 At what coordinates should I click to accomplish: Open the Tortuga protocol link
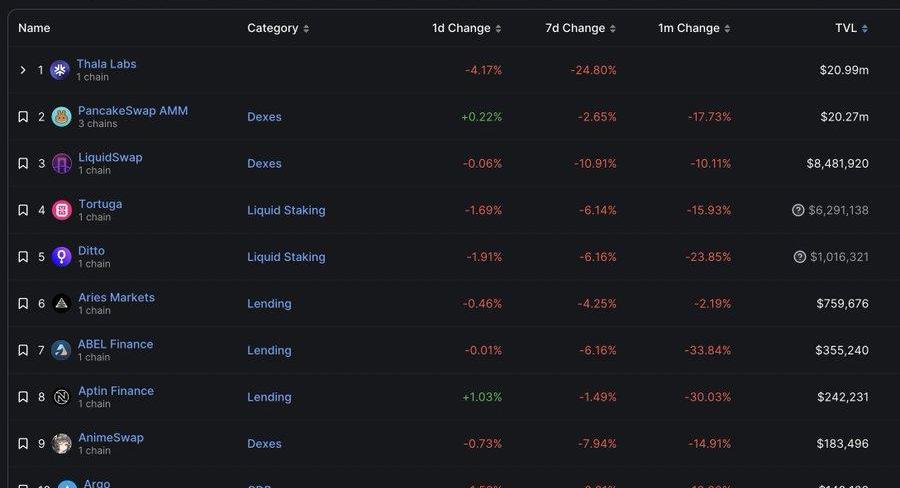click(100, 204)
